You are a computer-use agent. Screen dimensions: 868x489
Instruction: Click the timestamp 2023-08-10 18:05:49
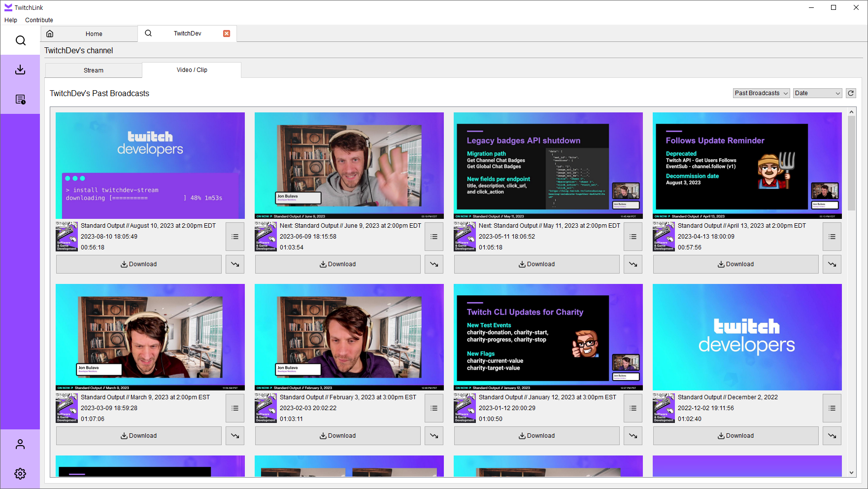click(109, 237)
